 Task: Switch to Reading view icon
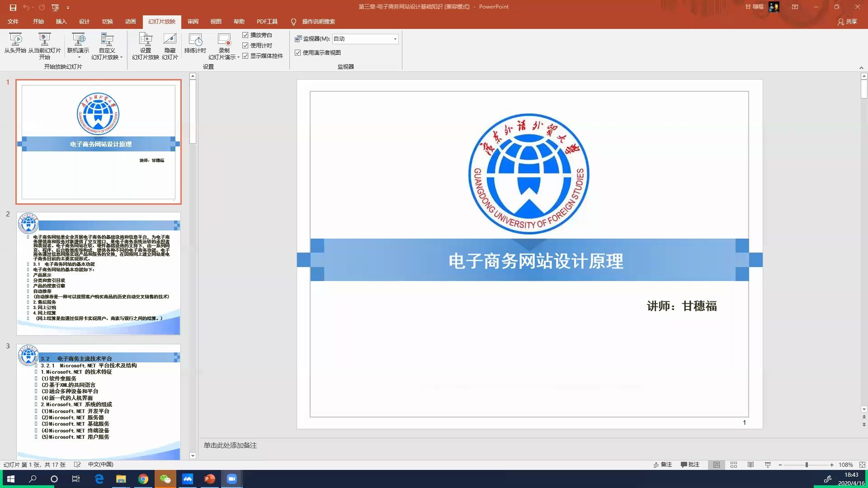coord(750,465)
